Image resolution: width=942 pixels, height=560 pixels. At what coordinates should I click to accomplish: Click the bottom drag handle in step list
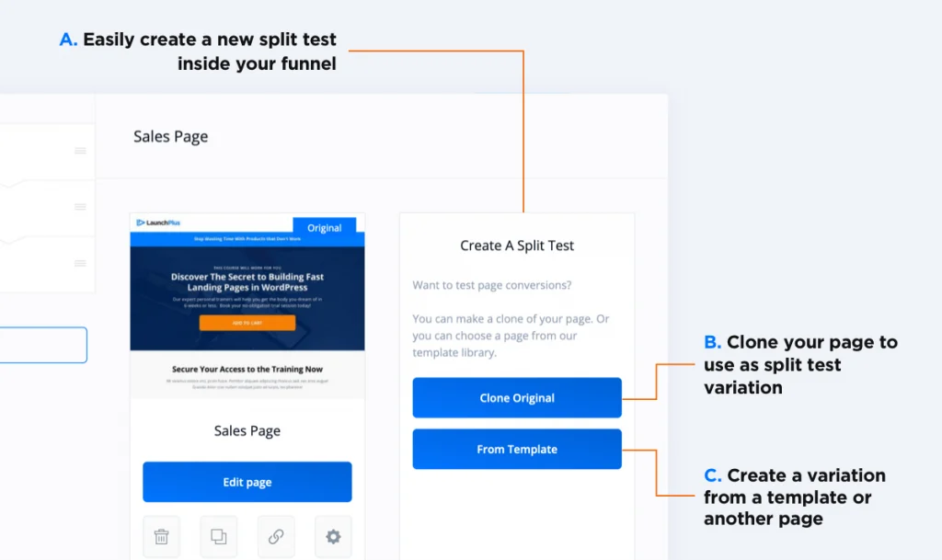[80, 263]
